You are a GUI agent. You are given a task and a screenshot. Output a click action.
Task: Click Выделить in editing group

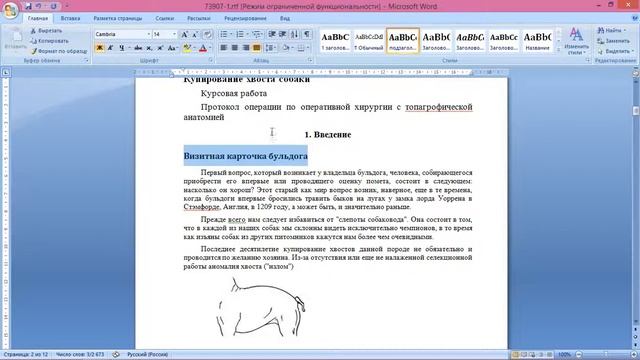tap(615, 51)
